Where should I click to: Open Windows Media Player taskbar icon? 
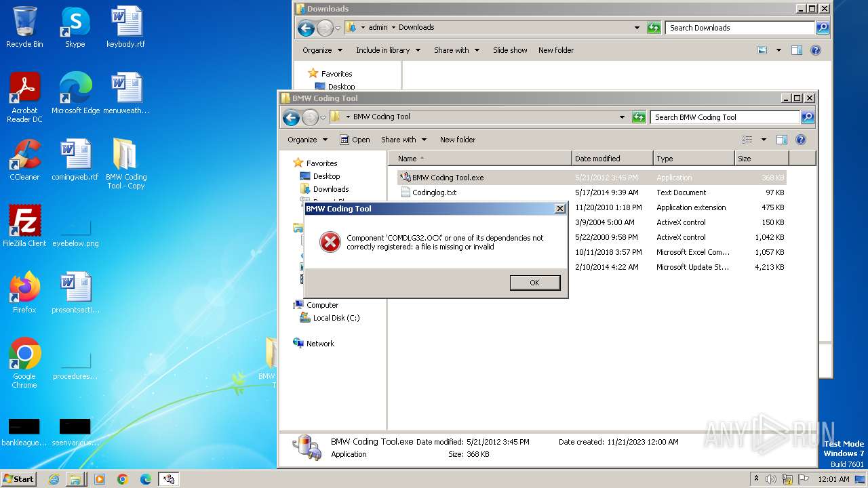[x=100, y=479]
